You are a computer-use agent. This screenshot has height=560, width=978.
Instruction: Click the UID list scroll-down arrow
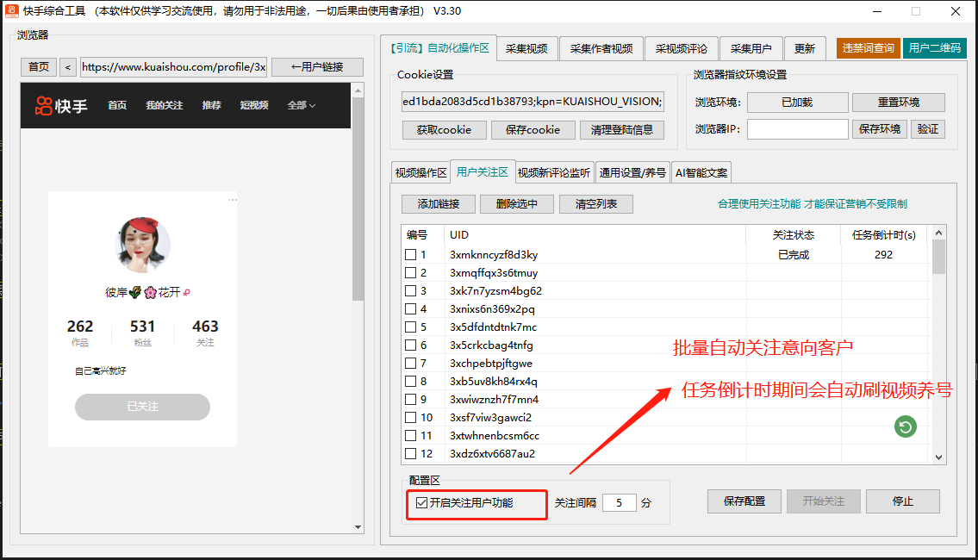point(938,457)
